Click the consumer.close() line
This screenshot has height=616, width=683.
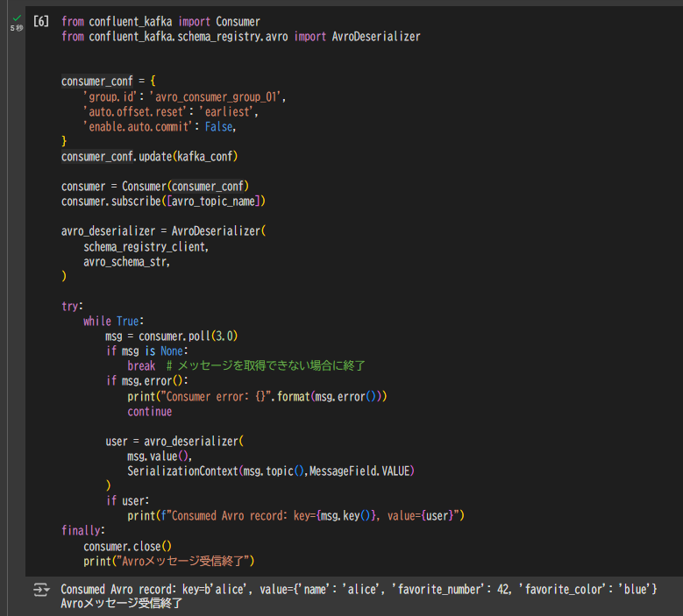pos(128,547)
